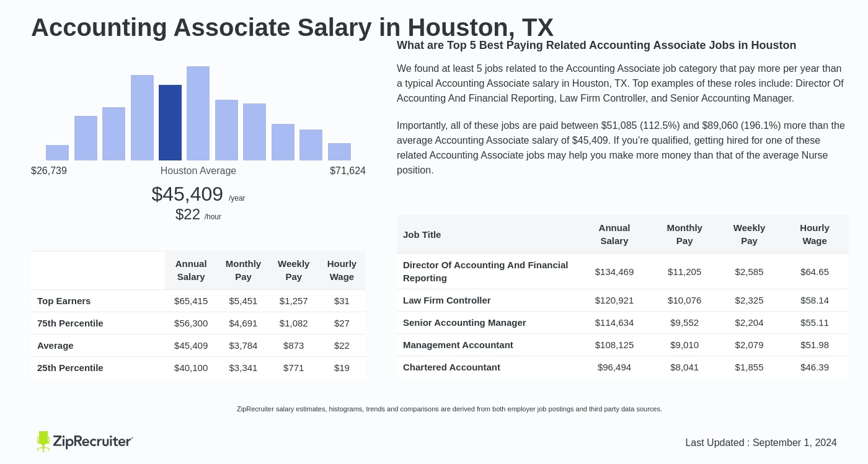Click the $40,100 annual salary cell
Image resolution: width=868 pixels, height=464 pixels.
tap(191, 368)
